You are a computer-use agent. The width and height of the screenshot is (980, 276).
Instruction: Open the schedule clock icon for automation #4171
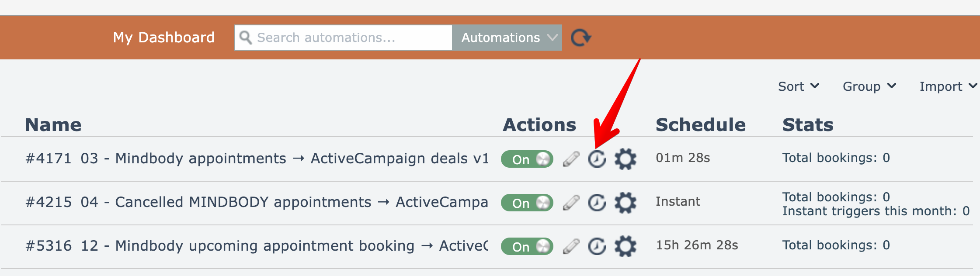[597, 159]
